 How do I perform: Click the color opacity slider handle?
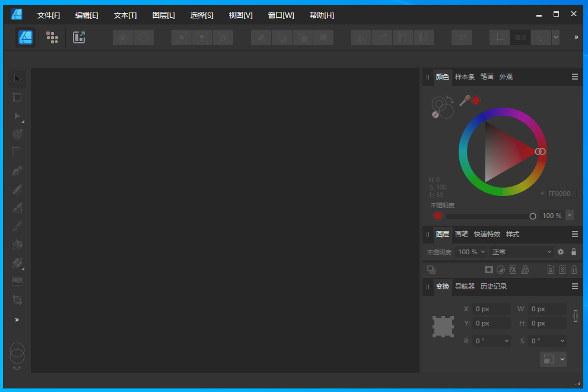pyautogui.click(x=533, y=216)
